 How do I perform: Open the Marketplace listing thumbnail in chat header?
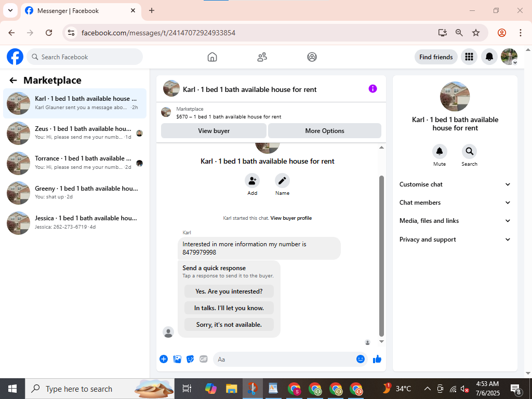166,112
